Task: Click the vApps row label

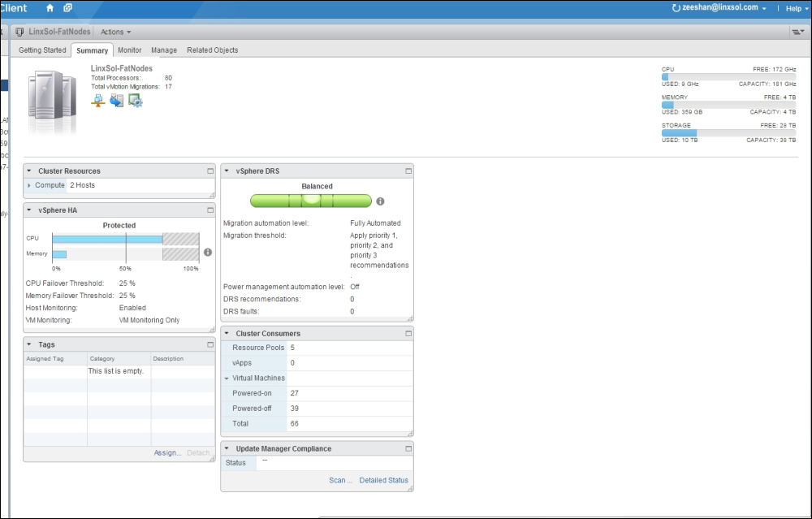Action: click(x=242, y=363)
